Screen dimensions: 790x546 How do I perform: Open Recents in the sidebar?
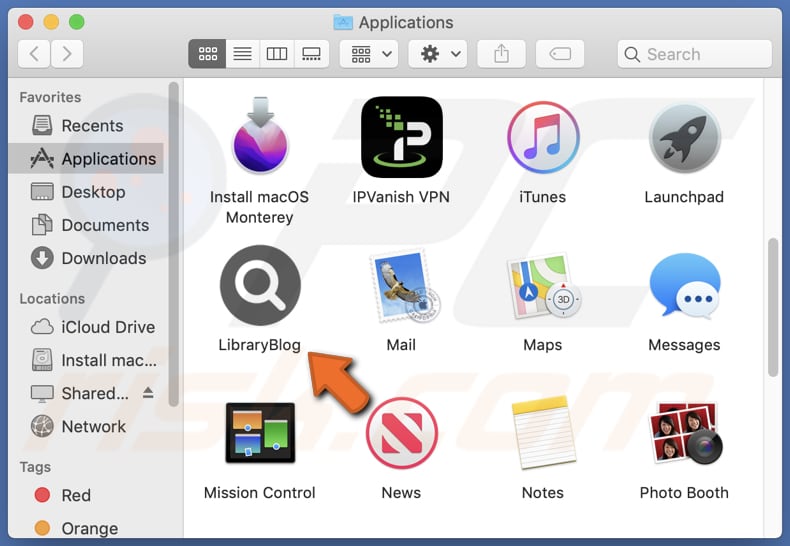point(86,125)
